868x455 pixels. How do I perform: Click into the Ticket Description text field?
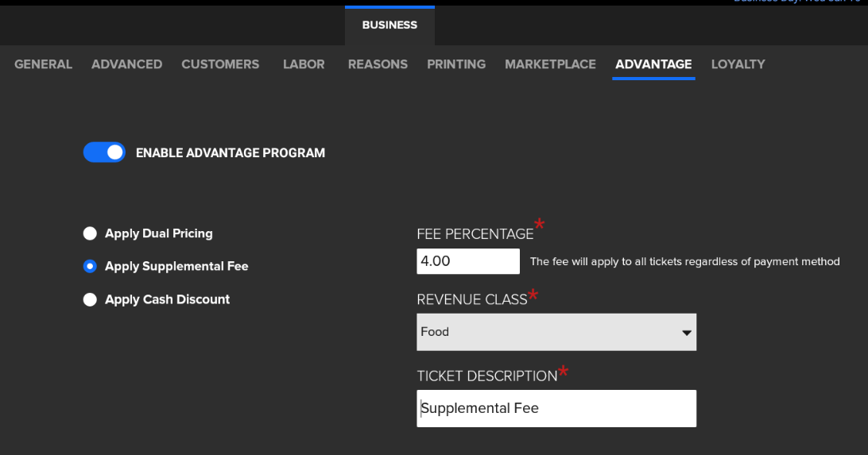[x=556, y=408]
